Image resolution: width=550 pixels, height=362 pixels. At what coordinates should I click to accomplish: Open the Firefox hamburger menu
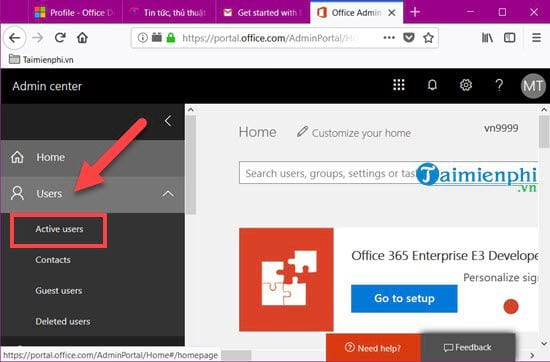coord(536,38)
